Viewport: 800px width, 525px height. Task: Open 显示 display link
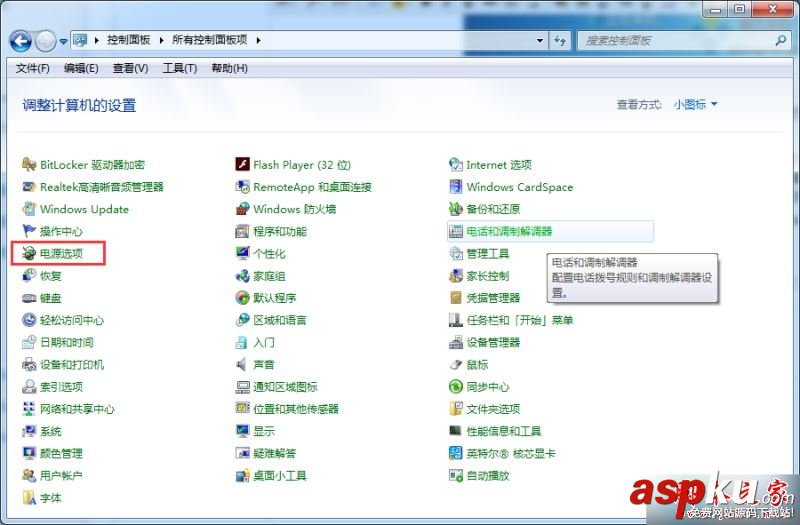click(264, 431)
